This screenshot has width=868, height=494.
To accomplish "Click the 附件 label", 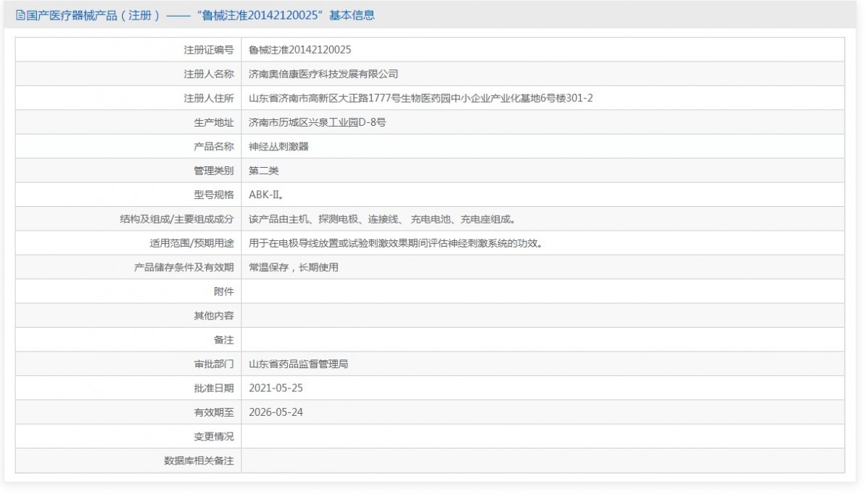I will coord(224,291).
